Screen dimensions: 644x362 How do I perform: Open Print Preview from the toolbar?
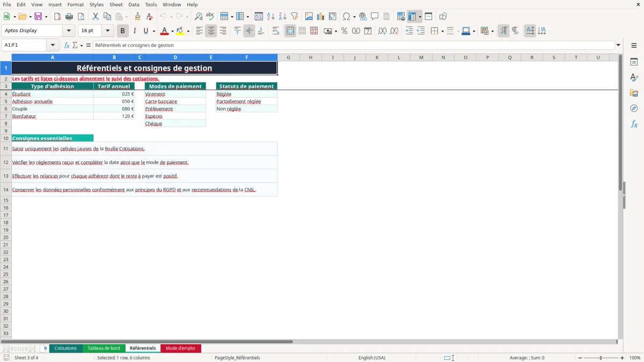pos(81,17)
